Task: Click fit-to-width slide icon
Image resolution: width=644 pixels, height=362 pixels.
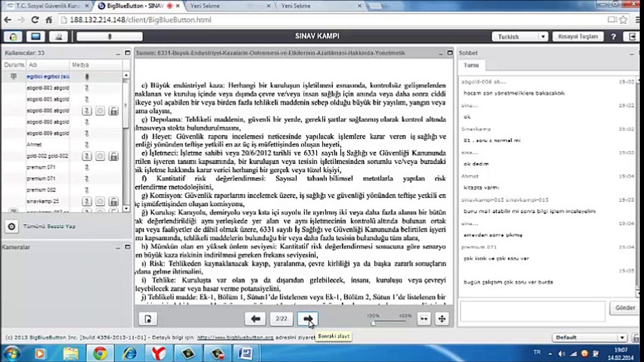Action: point(424,319)
